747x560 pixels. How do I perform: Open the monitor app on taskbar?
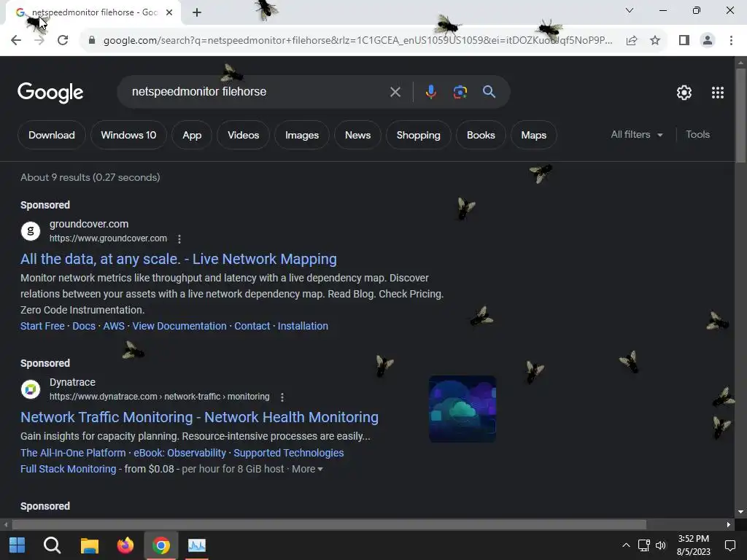[197, 545]
